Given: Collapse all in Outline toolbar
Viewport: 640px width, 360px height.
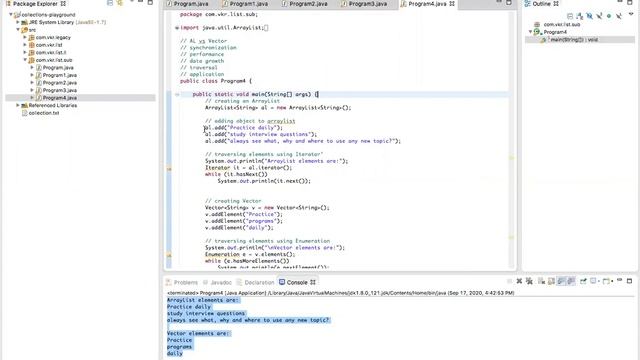Looking at the screenshot, I should click(x=570, y=16).
